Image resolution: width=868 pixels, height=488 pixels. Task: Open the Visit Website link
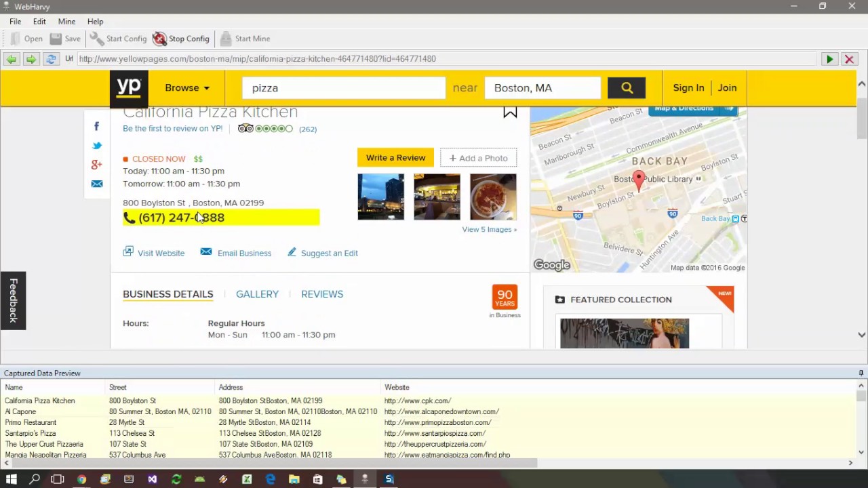click(x=154, y=253)
